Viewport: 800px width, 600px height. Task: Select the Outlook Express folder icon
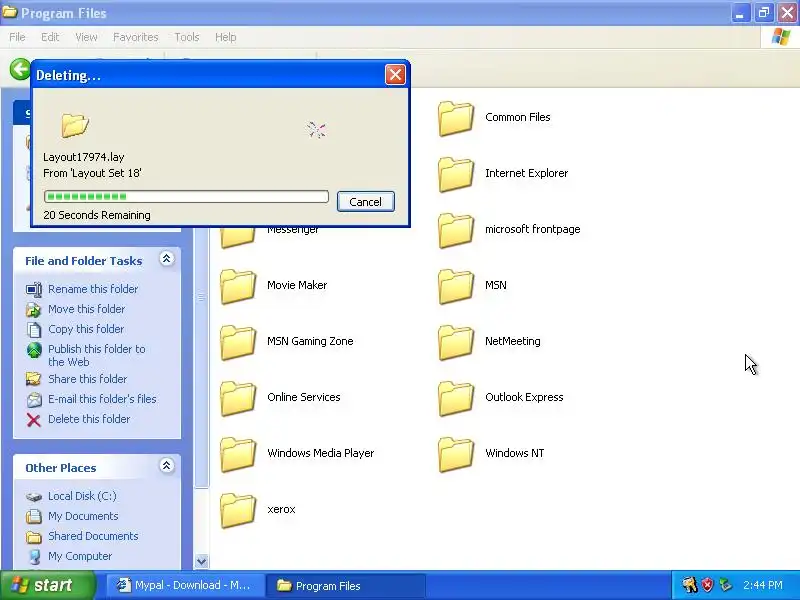(456, 398)
